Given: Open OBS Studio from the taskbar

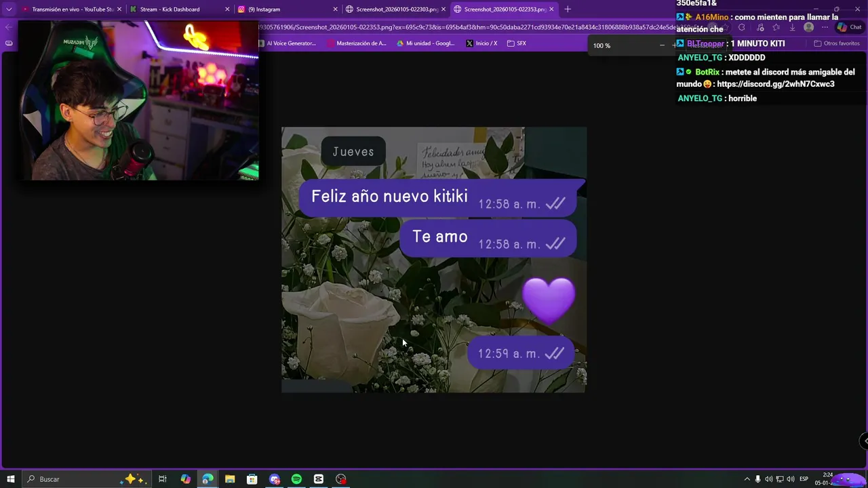Looking at the screenshot, I should pyautogui.click(x=341, y=479).
